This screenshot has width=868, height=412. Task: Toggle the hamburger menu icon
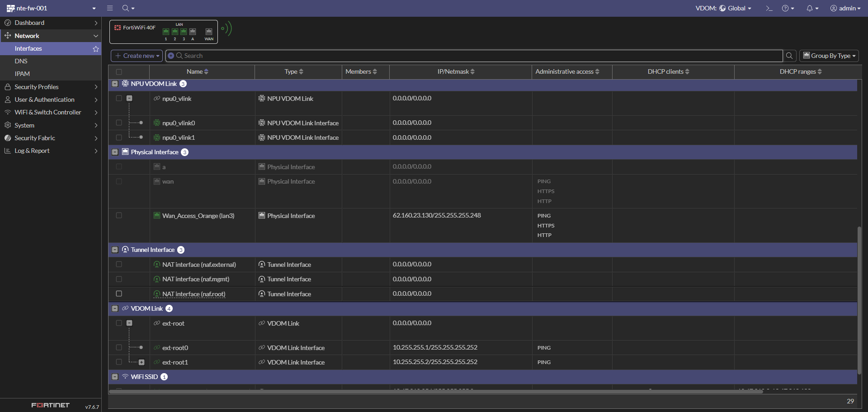(110, 8)
